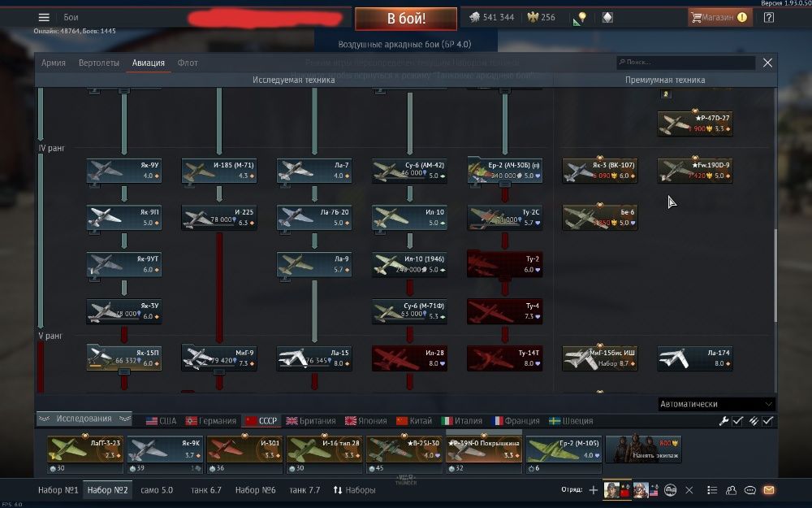Screen dimensions: 812x508
Task: Switch to the Армия tab
Action: click(x=54, y=63)
